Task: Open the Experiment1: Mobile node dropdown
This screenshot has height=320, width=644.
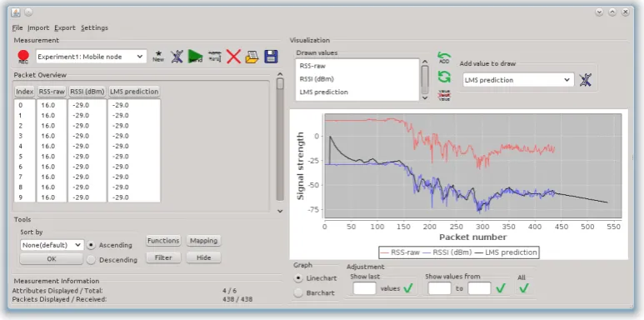Action: (91, 57)
